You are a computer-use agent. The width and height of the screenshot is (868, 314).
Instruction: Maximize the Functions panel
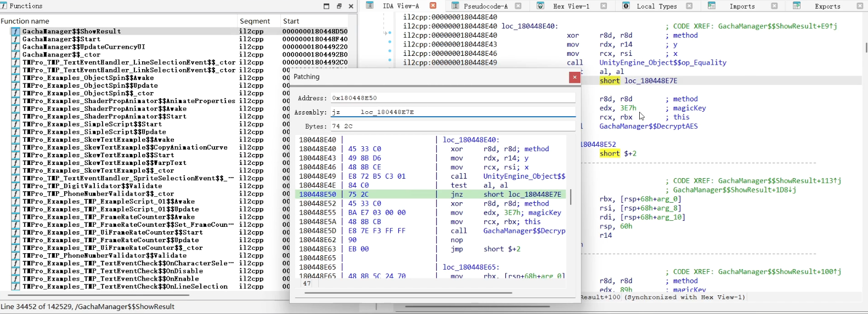(326, 6)
